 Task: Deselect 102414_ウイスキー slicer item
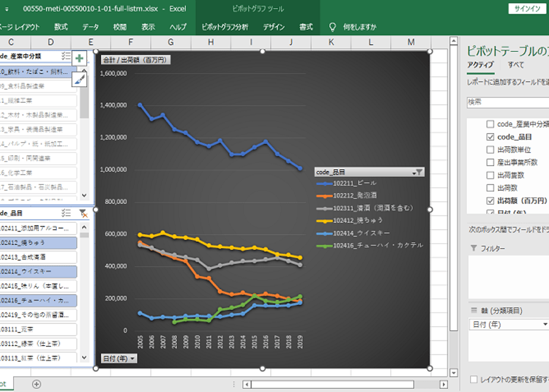coord(38,271)
